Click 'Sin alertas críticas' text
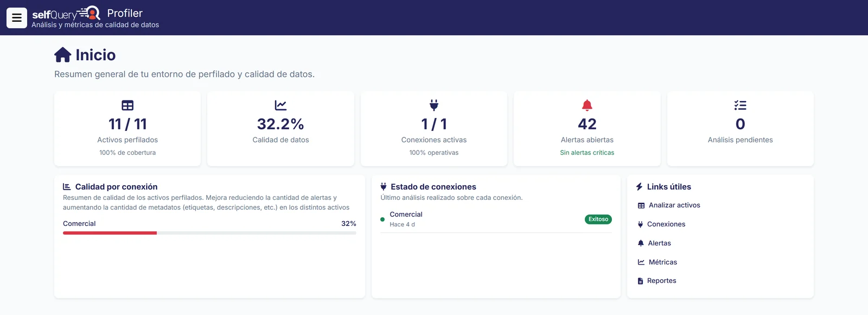 [x=587, y=153]
